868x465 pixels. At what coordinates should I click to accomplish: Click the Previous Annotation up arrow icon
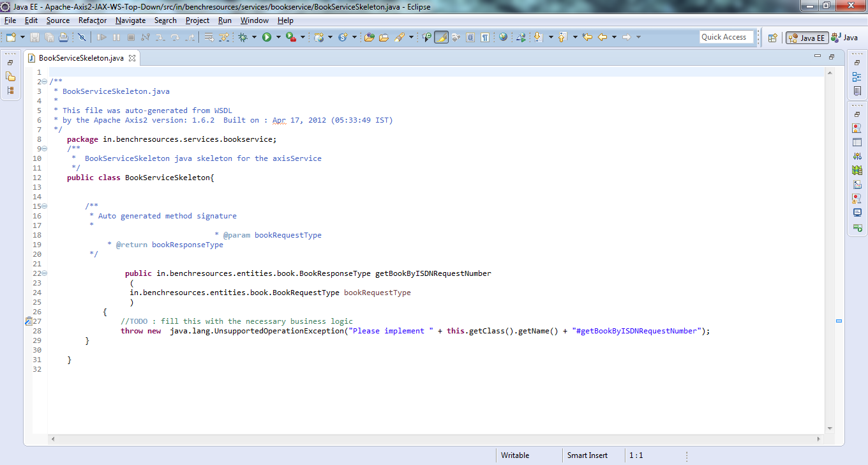(562, 37)
